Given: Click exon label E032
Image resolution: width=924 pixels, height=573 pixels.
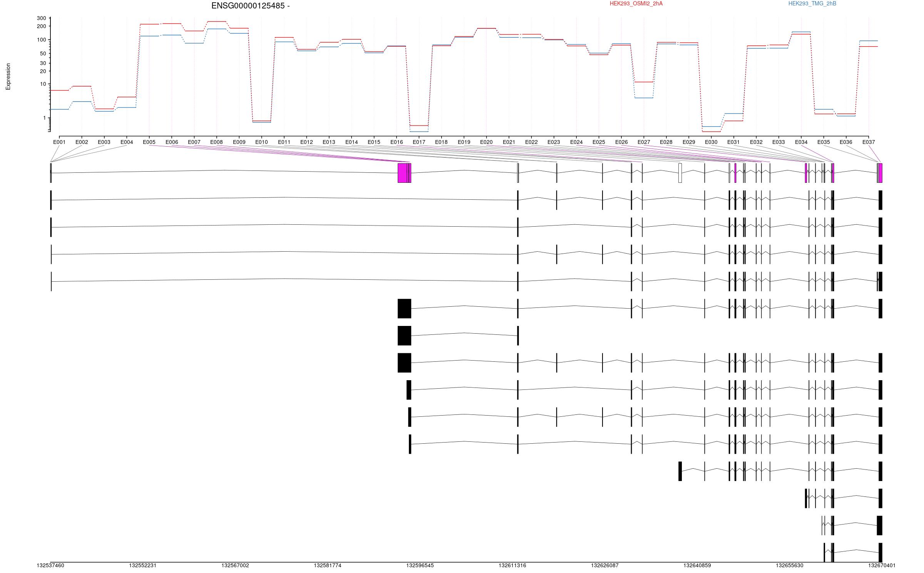Looking at the screenshot, I should pyautogui.click(x=756, y=142).
